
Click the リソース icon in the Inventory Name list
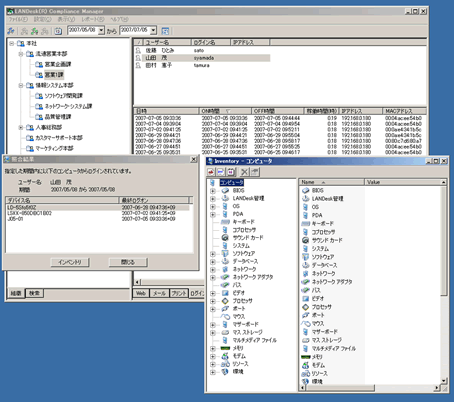pyautogui.click(x=306, y=373)
